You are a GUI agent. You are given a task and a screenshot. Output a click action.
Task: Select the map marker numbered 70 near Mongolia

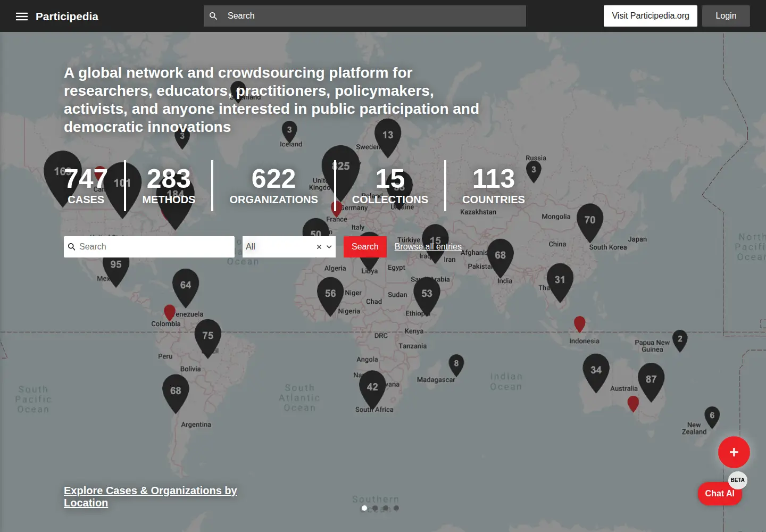[590, 222]
